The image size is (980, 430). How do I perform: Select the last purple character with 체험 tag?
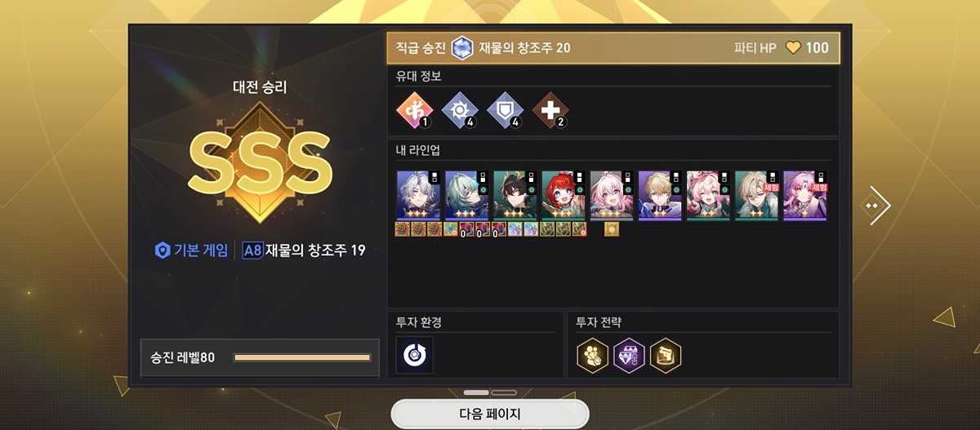(x=805, y=196)
